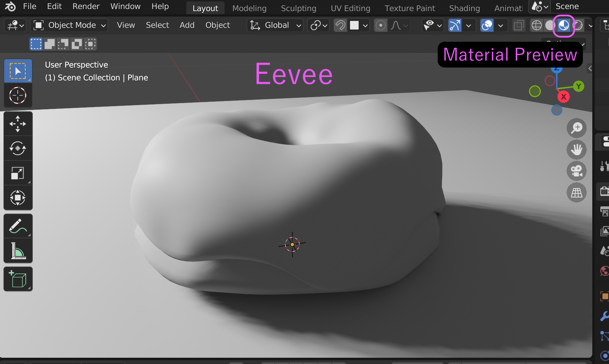Screen dimensions: 609x364
Task: Choose the invert selection mode icon
Action: (77, 44)
